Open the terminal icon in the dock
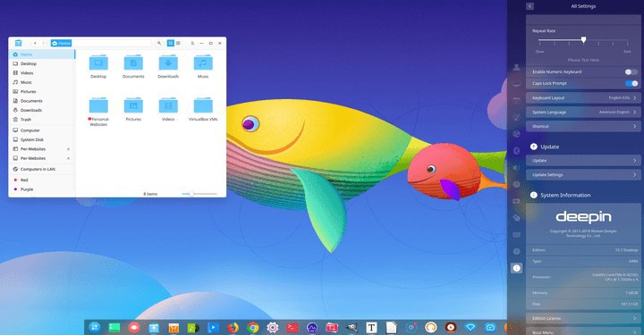Viewport: 644px width, 335px height. 292,327
